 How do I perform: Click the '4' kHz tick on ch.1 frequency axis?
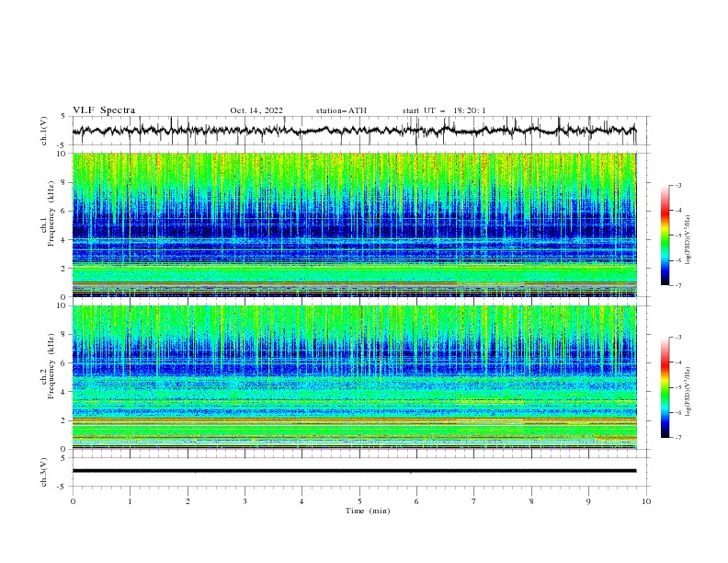65,239
